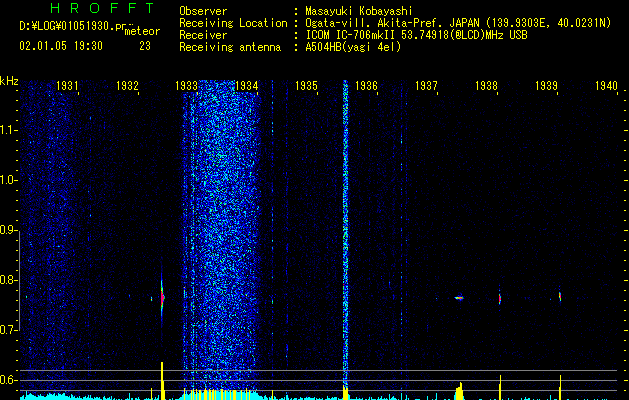Click the 1.1 kHz frequency label

8,130
